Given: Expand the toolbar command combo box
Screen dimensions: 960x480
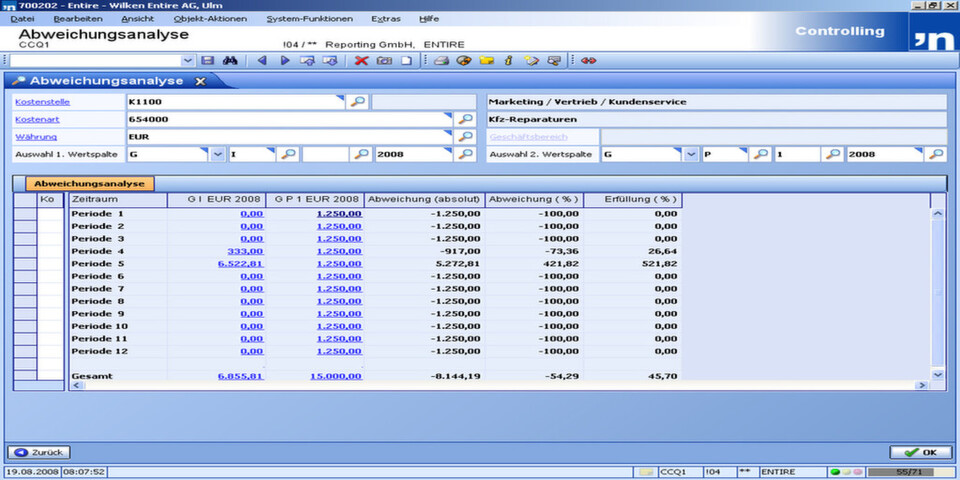Looking at the screenshot, I should pos(187,61).
